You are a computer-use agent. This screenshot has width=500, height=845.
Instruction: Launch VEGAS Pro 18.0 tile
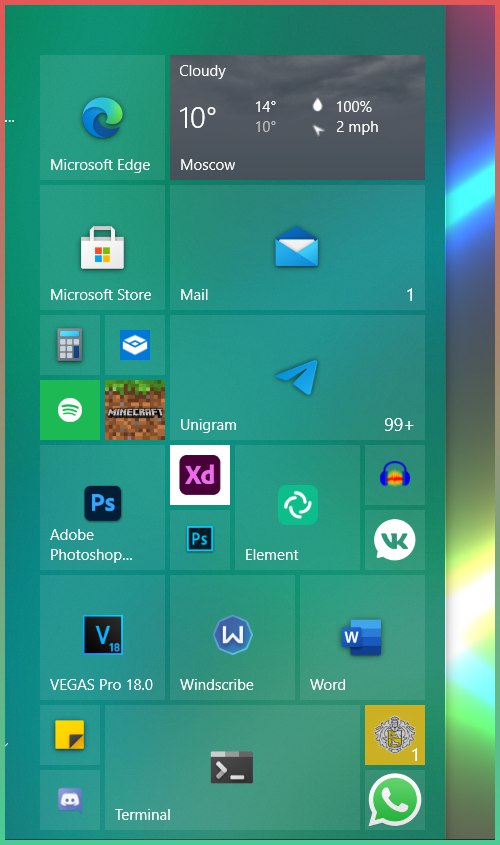click(x=102, y=638)
